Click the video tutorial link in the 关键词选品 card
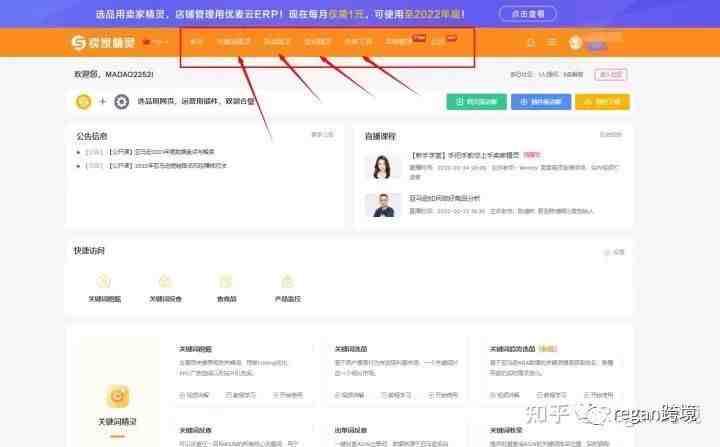 tap(349, 395)
